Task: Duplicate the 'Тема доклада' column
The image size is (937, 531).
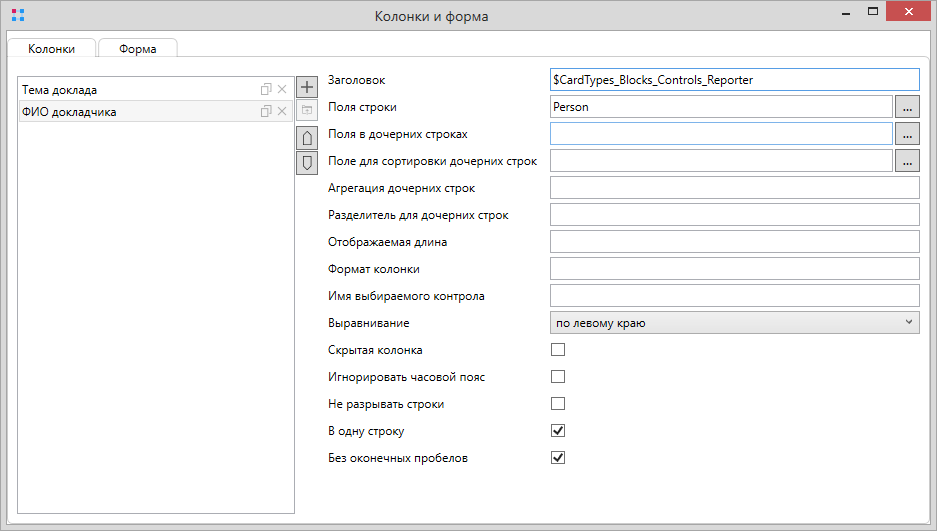Action: 266,90
